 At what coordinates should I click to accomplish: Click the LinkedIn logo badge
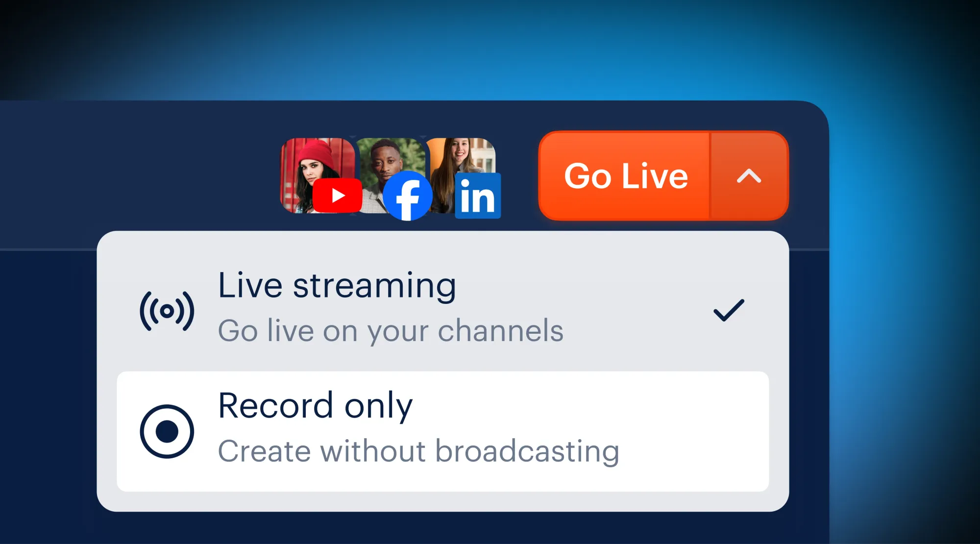point(478,196)
